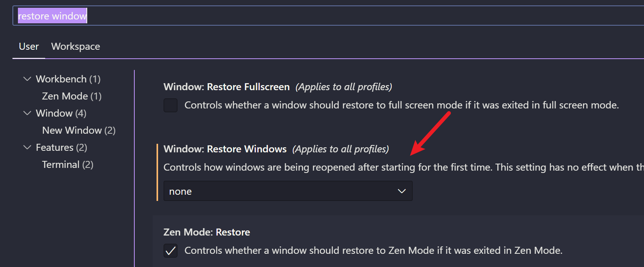
Task: Open Terminal (2) settings category
Action: [x=68, y=164]
